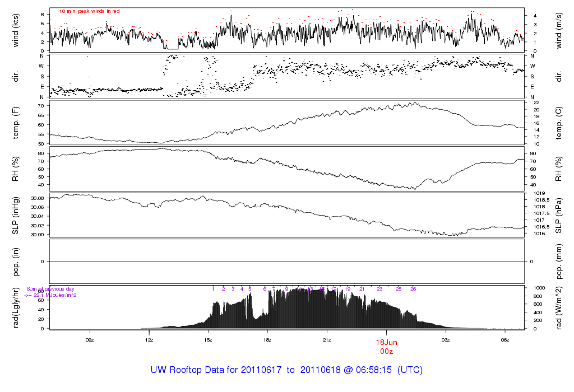Click the '10 min. peak winds in red' legend
The image size is (574, 392).
click(89, 11)
